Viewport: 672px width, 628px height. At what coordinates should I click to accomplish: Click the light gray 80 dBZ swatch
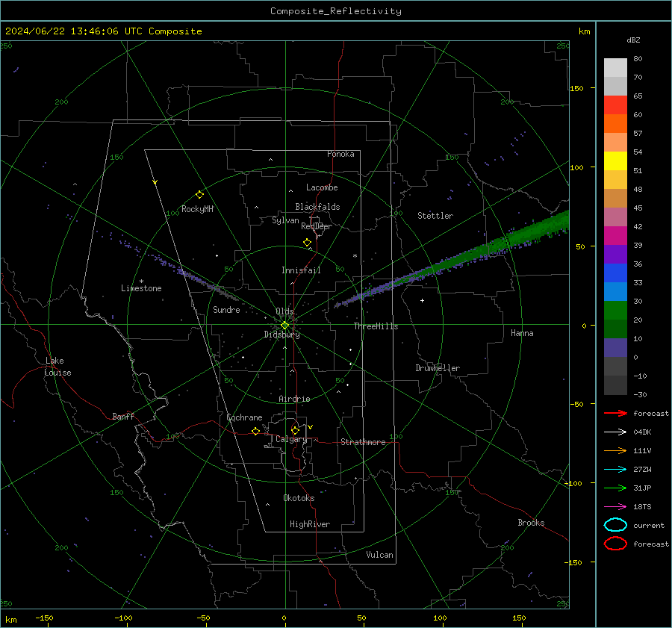click(x=615, y=67)
